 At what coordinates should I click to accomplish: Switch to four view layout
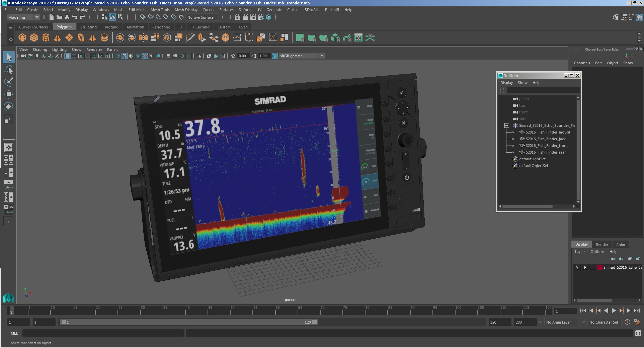(x=9, y=160)
